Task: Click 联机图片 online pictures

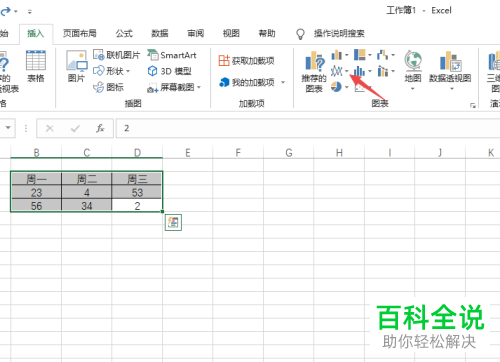Action: (x=116, y=55)
